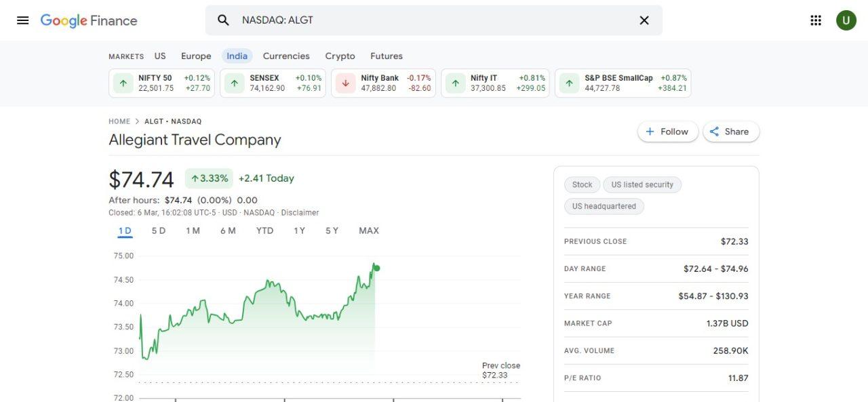Switch chart to 5Y range
Image resolution: width=868 pixels, height=402 pixels.
point(332,231)
